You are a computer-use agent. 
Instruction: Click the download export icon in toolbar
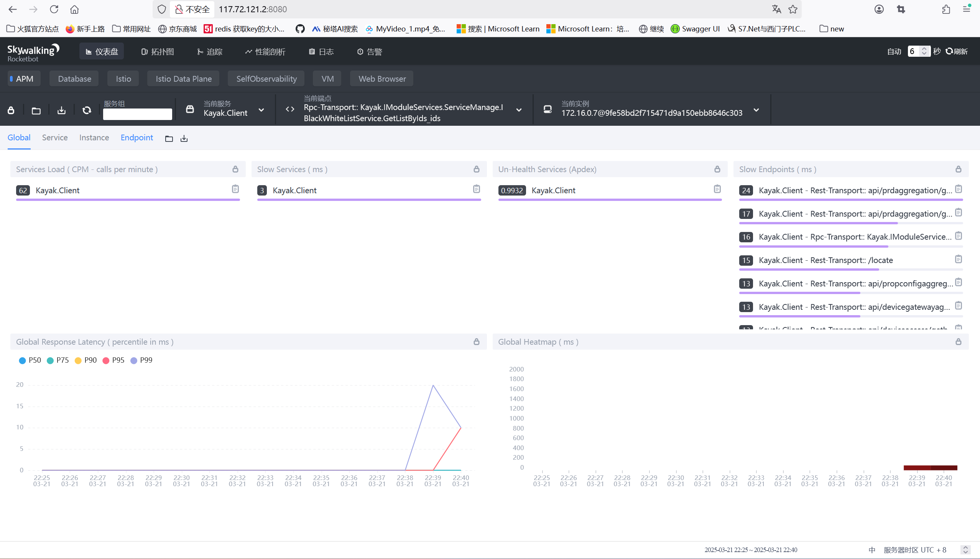click(x=61, y=110)
